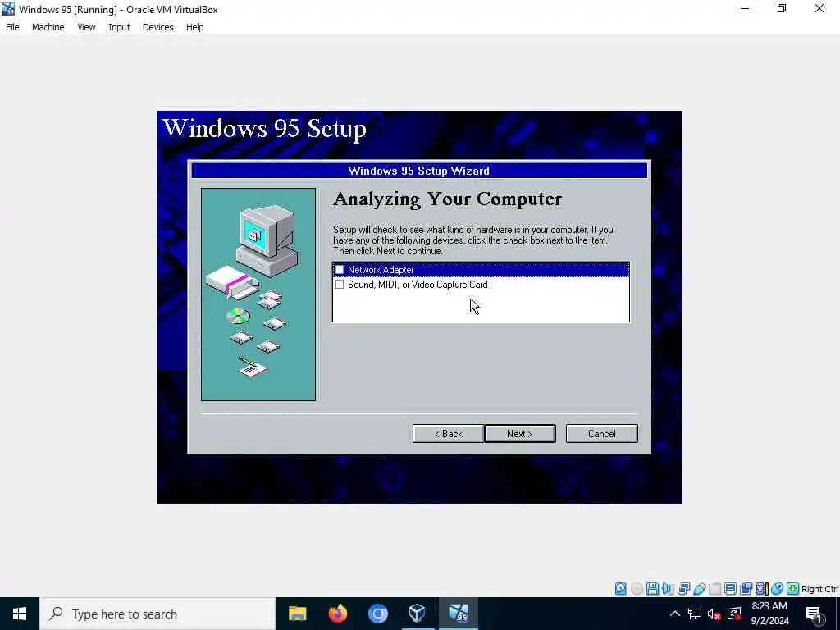840x630 pixels.
Task: Open VirtualBox Manager cube taskbar icon
Action: tap(417, 614)
